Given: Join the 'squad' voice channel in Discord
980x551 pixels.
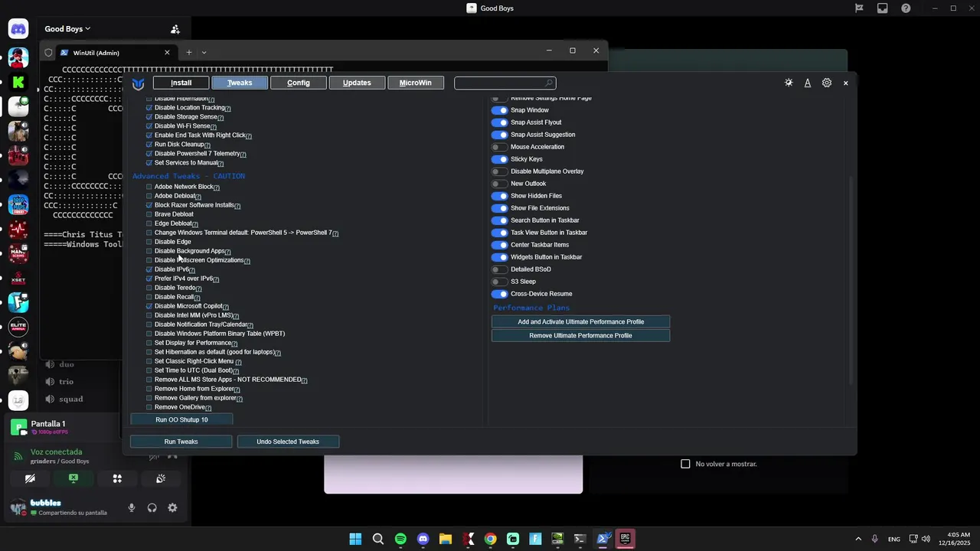Looking at the screenshot, I should (x=71, y=399).
